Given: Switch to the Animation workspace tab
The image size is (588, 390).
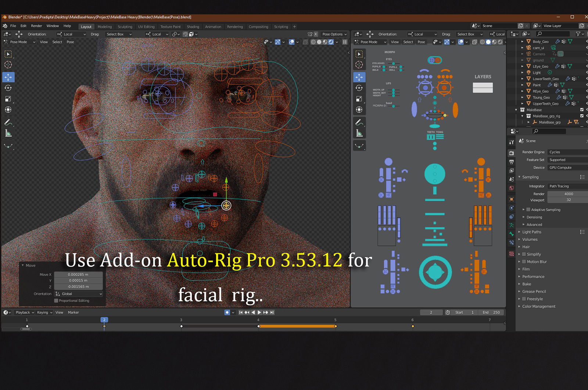Looking at the screenshot, I should pyautogui.click(x=213, y=26).
